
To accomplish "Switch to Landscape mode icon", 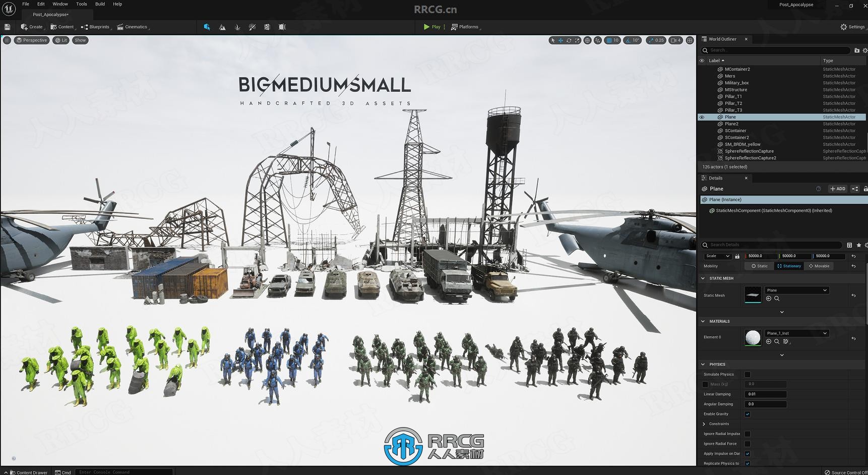I will click(x=222, y=27).
